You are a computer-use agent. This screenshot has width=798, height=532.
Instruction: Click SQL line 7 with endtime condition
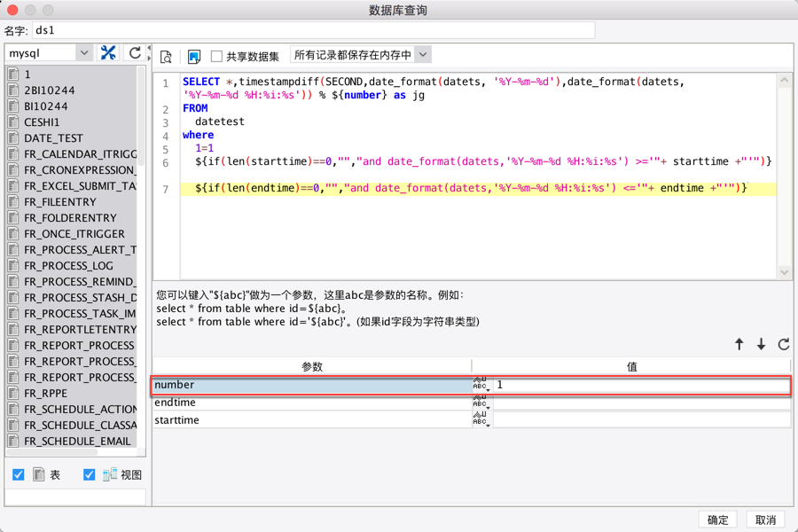point(471,188)
